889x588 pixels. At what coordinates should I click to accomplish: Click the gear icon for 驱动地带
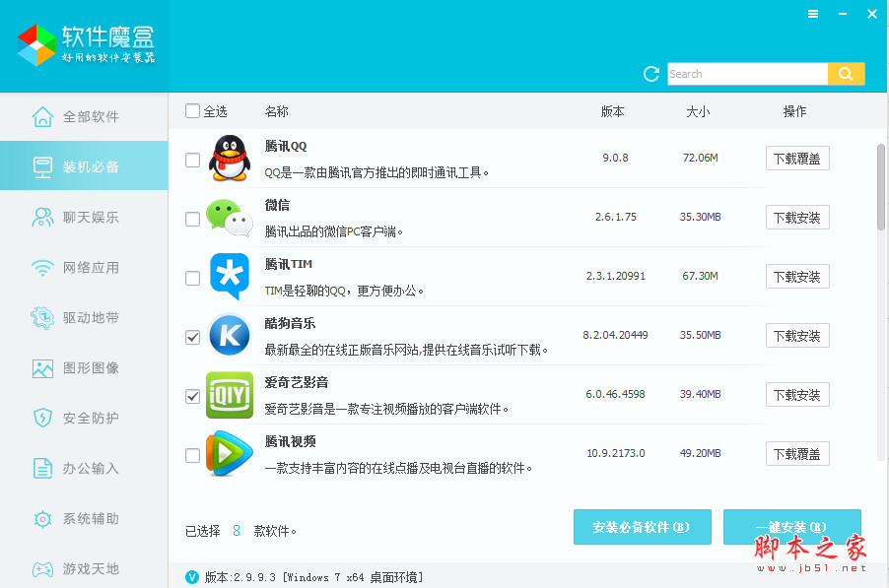click(x=42, y=318)
